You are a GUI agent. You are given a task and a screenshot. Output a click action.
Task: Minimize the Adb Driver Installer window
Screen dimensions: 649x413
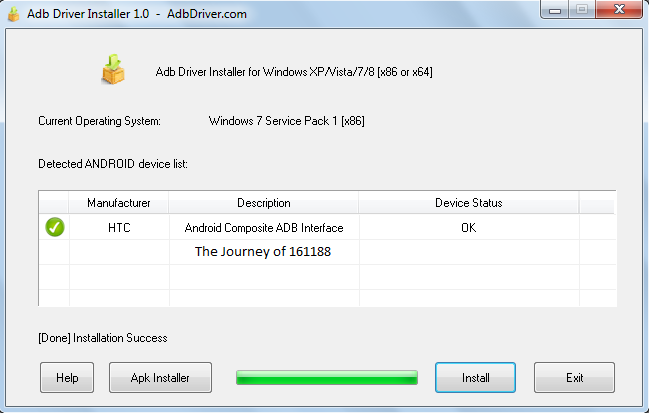(x=553, y=10)
